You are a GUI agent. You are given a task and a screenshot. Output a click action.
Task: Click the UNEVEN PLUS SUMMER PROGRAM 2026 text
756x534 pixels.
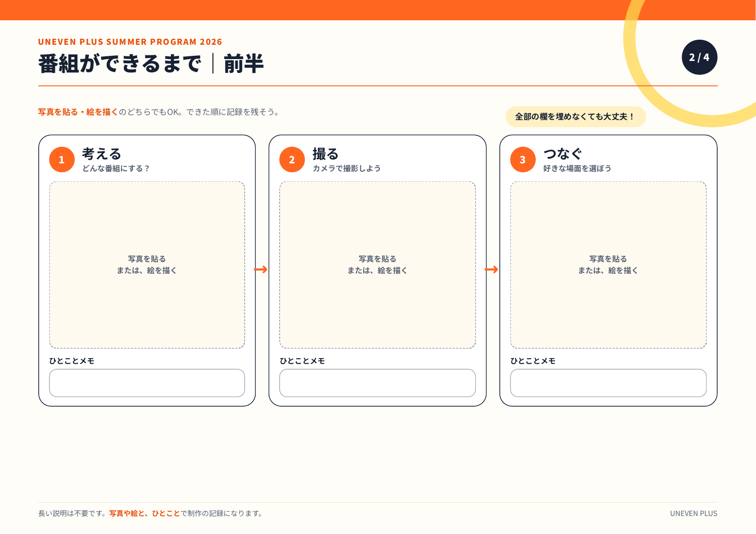pos(130,42)
